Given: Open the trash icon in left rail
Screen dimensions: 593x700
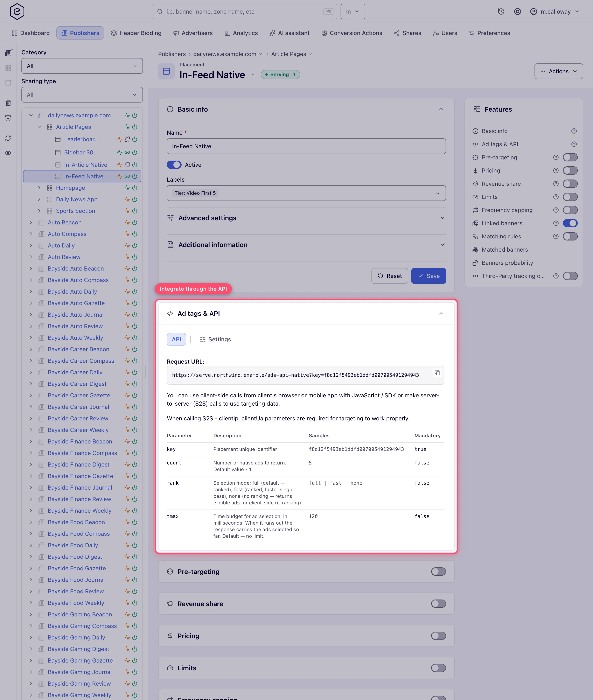Looking at the screenshot, I should click(8, 103).
